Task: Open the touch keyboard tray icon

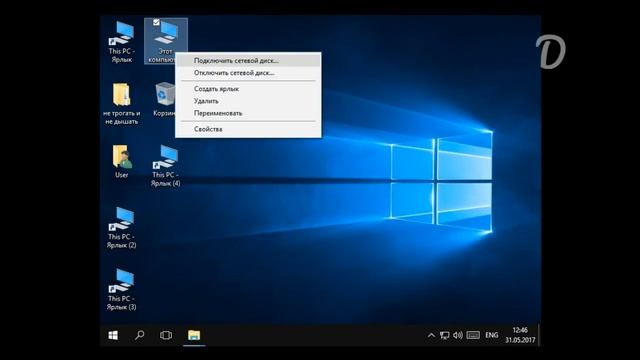Action: [x=473, y=336]
